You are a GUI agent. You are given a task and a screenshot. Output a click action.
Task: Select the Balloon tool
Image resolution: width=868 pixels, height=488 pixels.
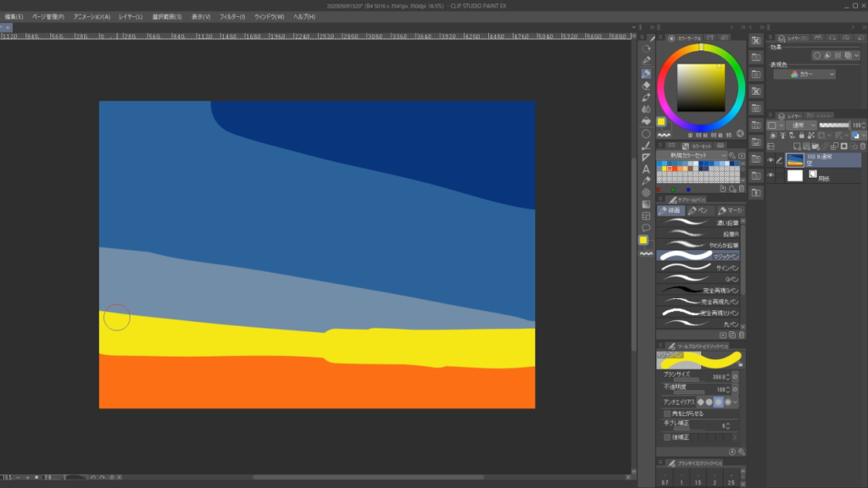click(646, 228)
